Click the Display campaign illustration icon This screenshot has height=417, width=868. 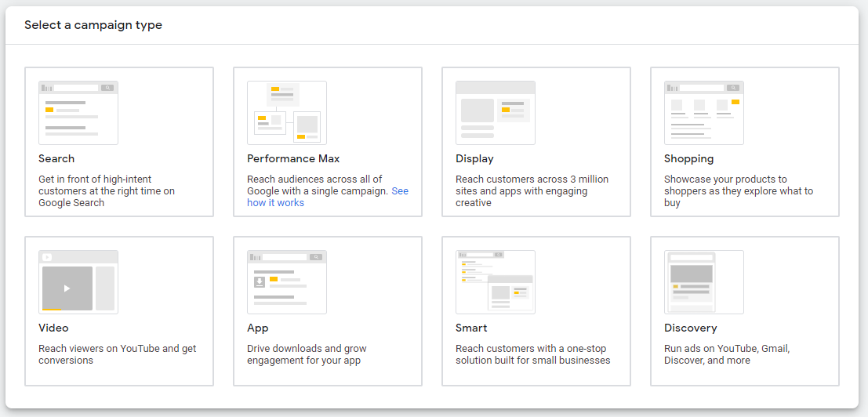pos(496,113)
